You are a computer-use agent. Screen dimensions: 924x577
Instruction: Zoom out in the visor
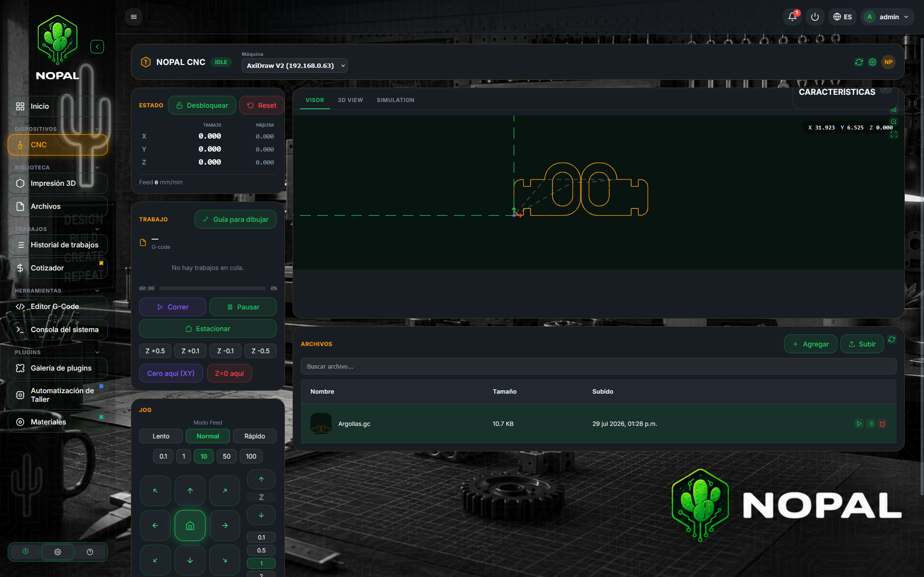(x=894, y=122)
